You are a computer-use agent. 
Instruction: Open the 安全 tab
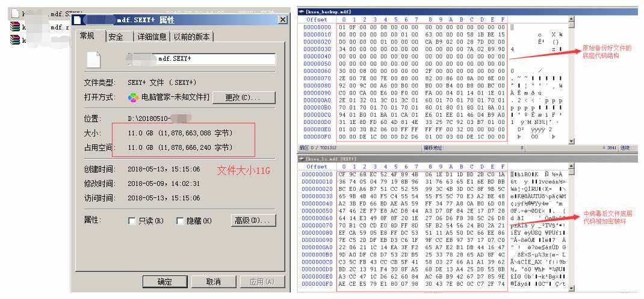pos(116,37)
